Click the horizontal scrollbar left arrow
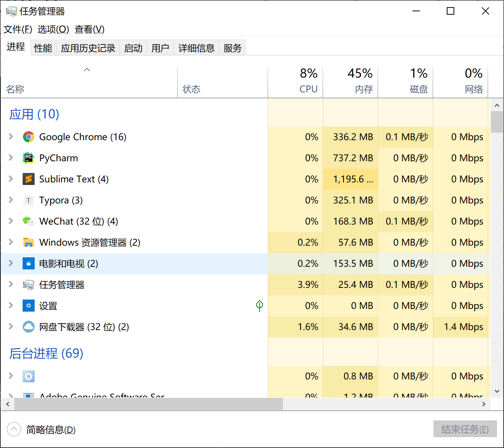Image resolution: width=504 pixels, height=448 pixels. point(8,404)
